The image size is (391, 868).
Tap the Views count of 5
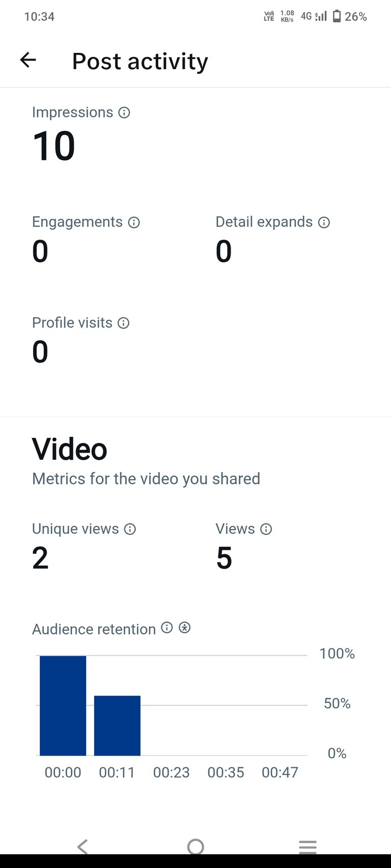224,558
